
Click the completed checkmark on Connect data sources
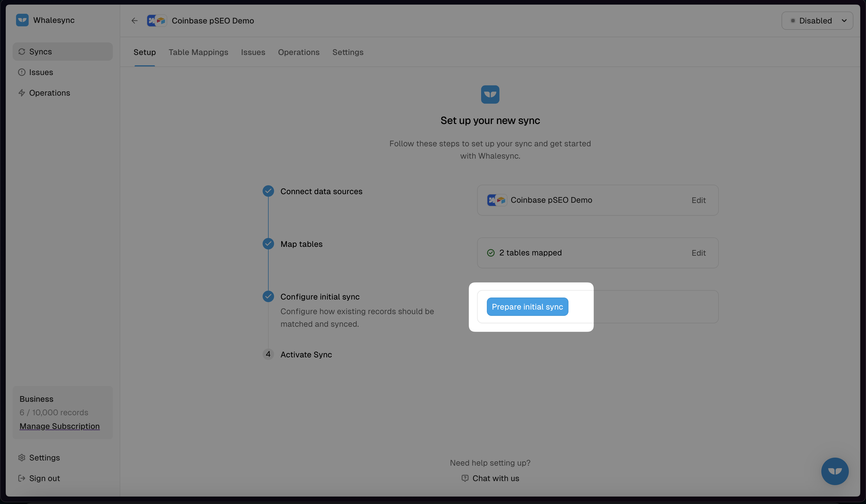[267, 190]
